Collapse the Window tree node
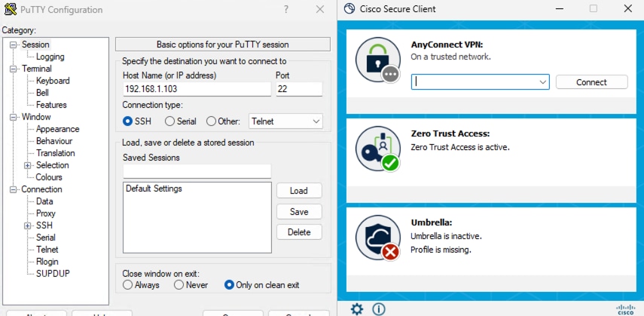Viewport: 644px width, 316px height. point(14,117)
